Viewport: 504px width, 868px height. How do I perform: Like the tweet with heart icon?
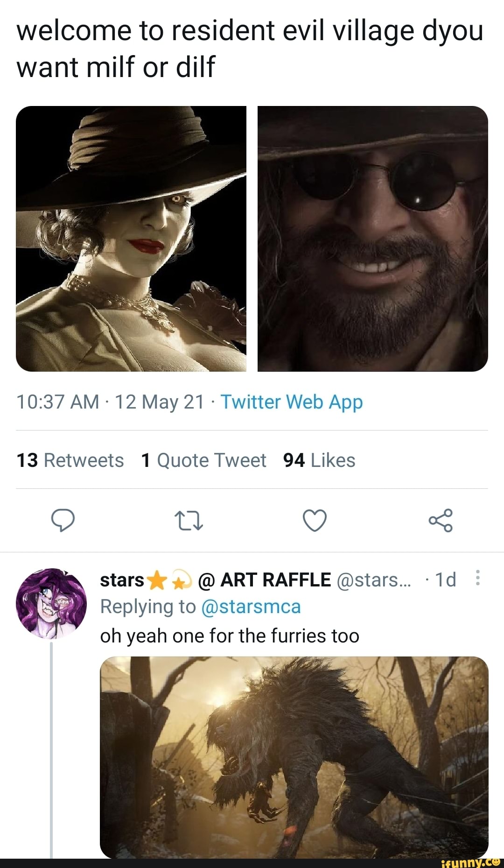click(315, 521)
